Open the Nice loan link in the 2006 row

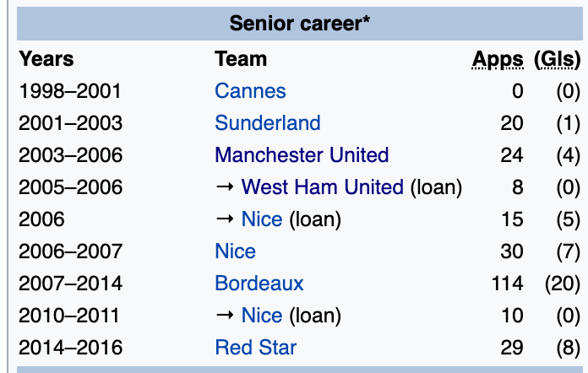tap(261, 219)
